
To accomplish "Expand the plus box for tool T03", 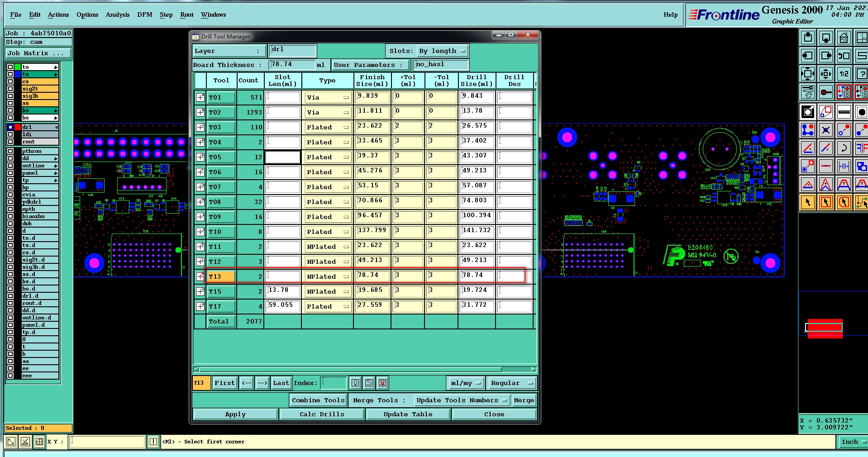I will tap(200, 127).
